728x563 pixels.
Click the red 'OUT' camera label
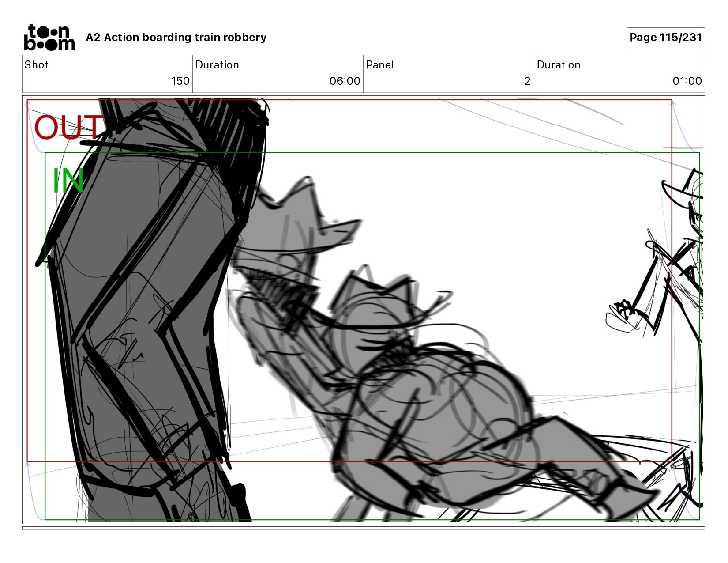[68, 128]
